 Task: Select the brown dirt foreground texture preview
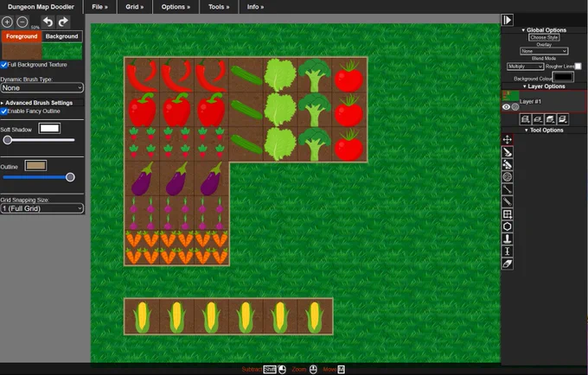coord(22,51)
